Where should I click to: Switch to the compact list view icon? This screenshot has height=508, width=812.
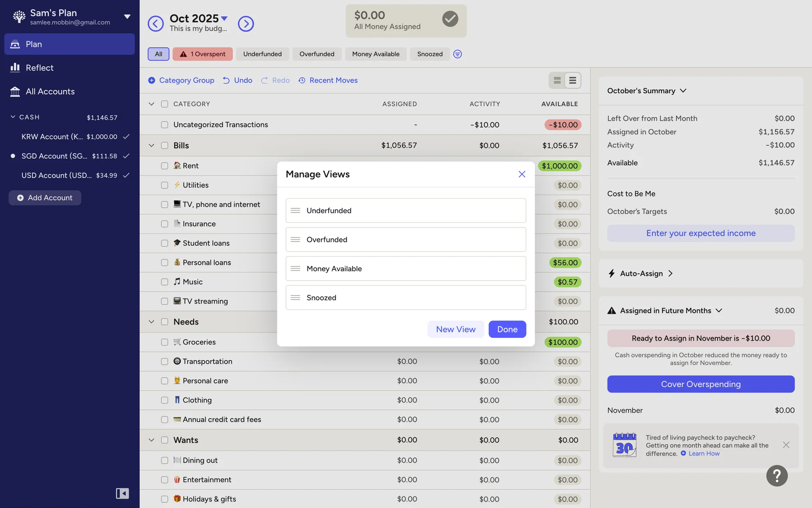pos(572,80)
